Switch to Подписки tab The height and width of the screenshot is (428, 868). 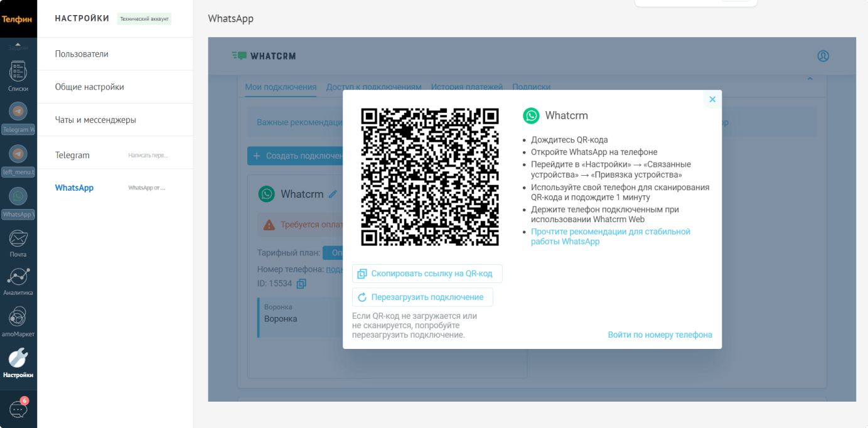[532, 87]
